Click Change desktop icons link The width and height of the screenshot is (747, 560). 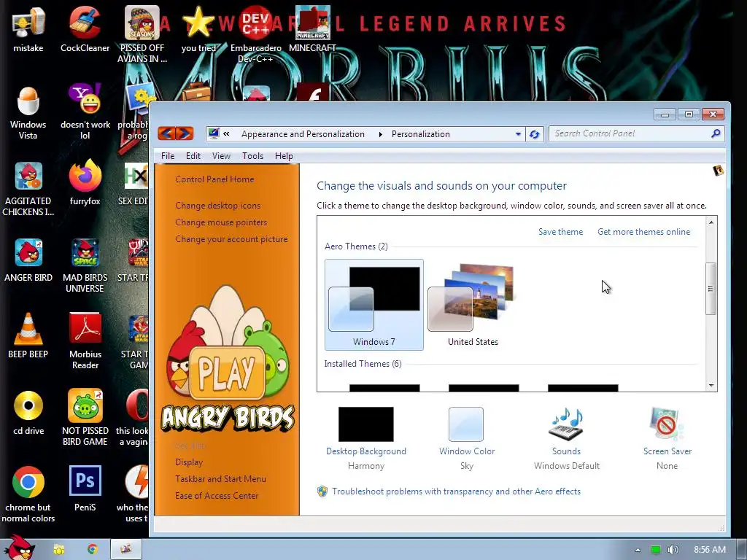217,206
